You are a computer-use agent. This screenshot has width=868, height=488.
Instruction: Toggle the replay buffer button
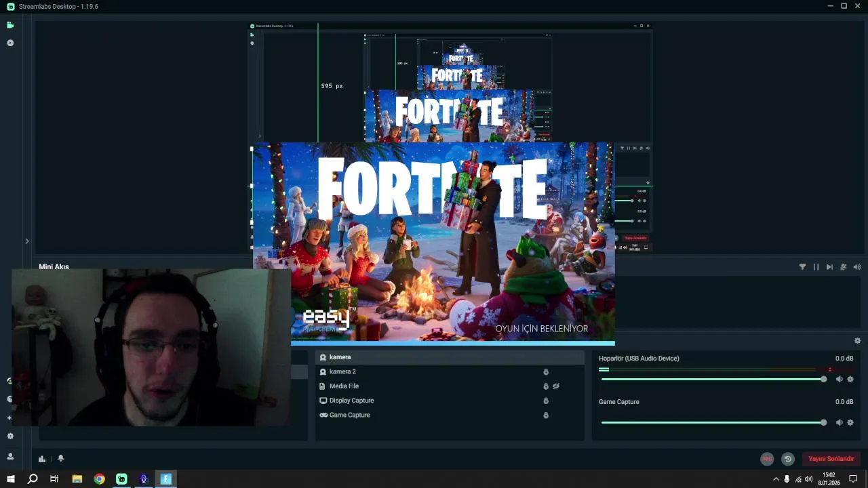[x=787, y=459]
